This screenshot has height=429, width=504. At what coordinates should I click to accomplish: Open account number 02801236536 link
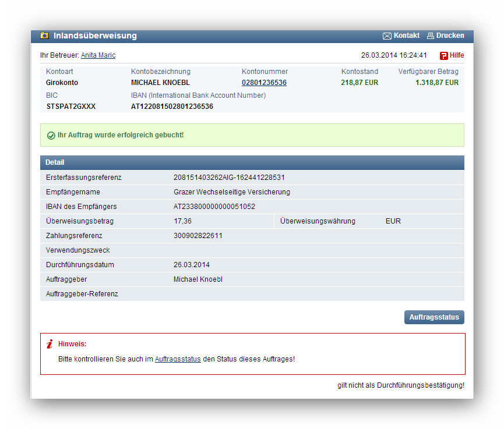click(x=264, y=83)
